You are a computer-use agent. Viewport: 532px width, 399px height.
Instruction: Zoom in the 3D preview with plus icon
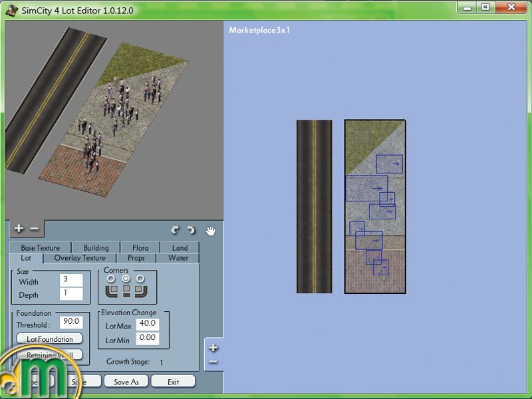[x=19, y=228]
